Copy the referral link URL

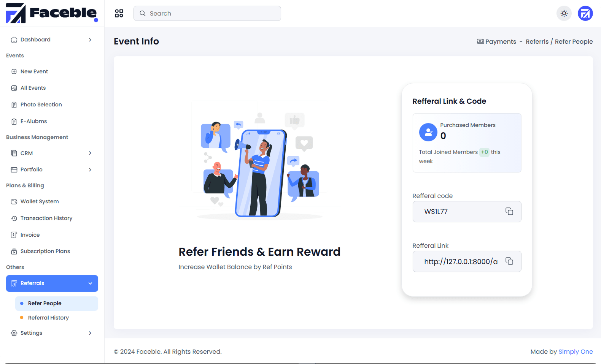[x=509, y=261]
